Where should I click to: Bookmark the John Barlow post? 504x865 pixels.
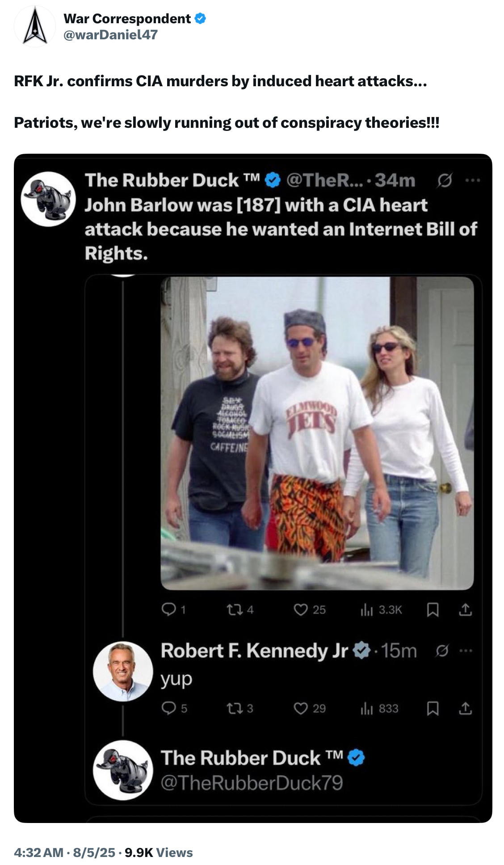[x=432, y=610]
